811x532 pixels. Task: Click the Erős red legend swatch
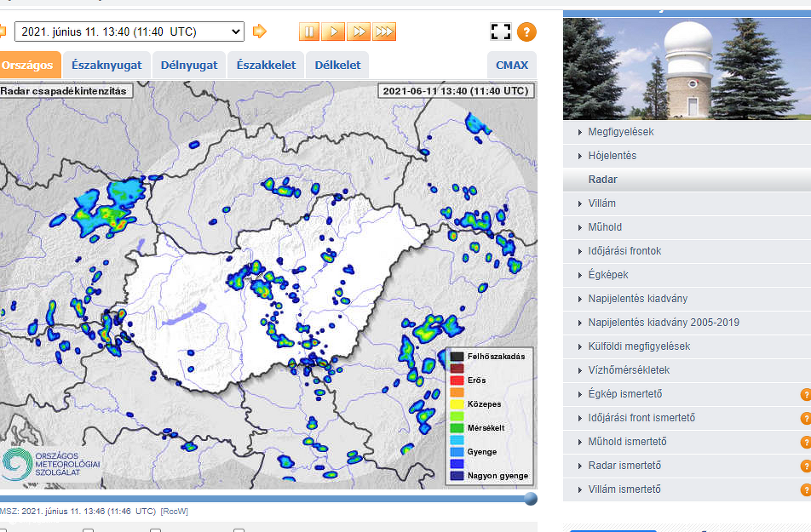457,380
